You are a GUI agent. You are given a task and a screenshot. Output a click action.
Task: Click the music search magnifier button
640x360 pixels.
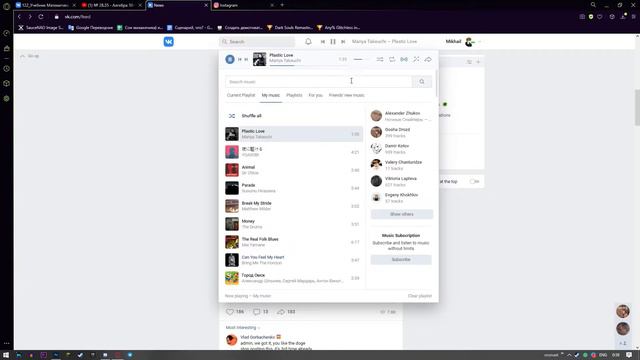point(422,82)
